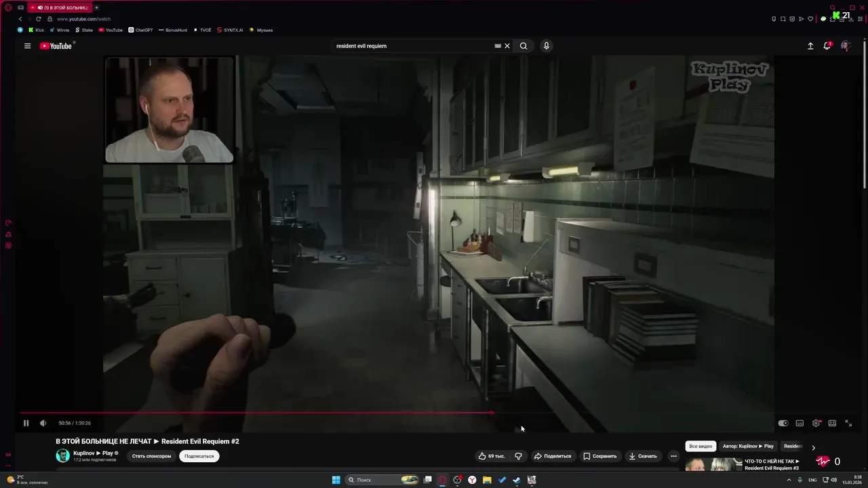Open the YouTube guide hamburger menu
Viewport: 868px width, 488px height.
coord(27,46)
